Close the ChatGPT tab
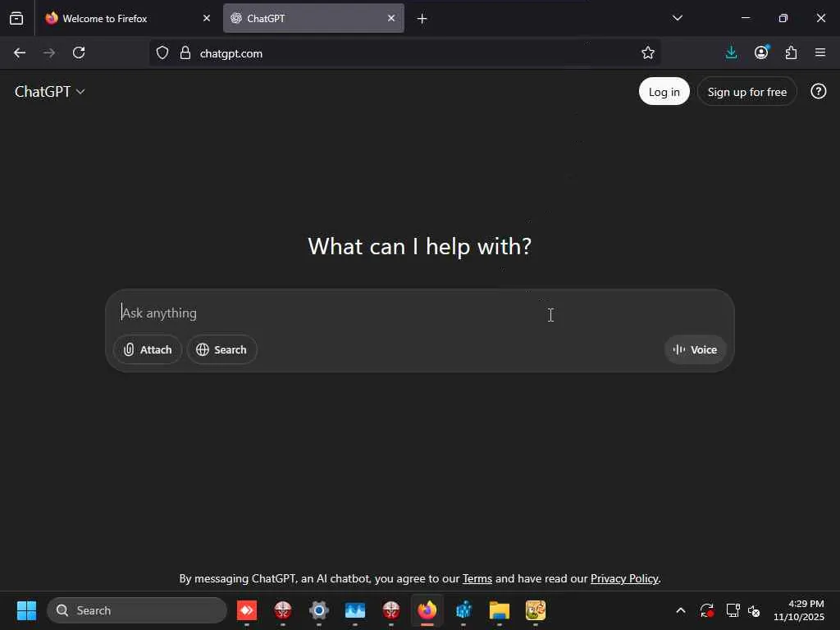Viewport: 840px width, 630px height. click(x=391, y=18)
